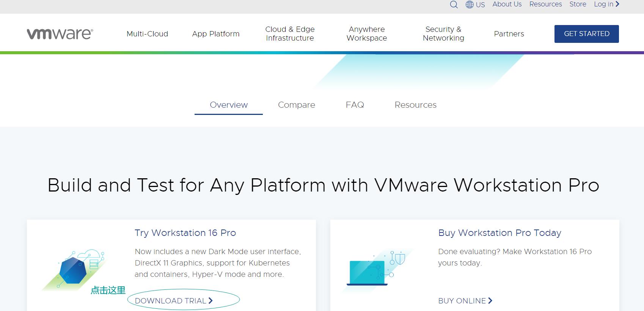
Task: Open the search magnifier icon
Action: tap(454, 5)
